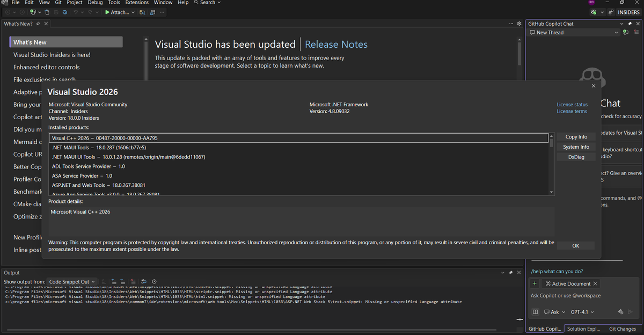Click the Visual Studio logo icon
Screen dimensions: 644x335
click(x=4, y=3)
